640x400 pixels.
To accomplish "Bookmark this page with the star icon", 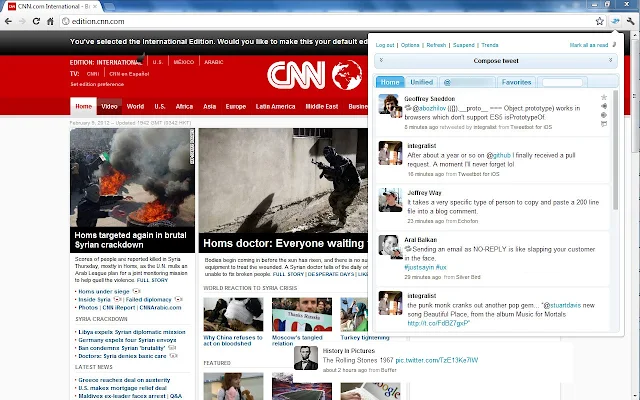I will 599,21.
